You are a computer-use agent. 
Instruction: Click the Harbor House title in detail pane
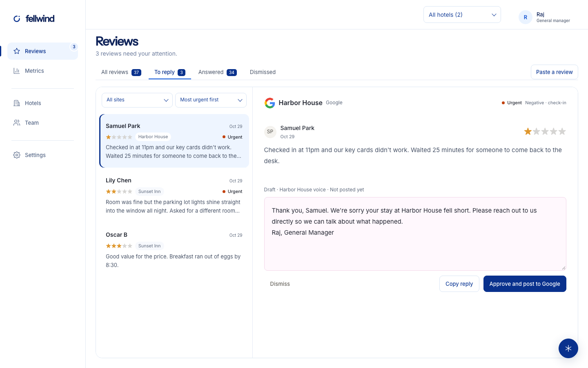pos(301,103)
